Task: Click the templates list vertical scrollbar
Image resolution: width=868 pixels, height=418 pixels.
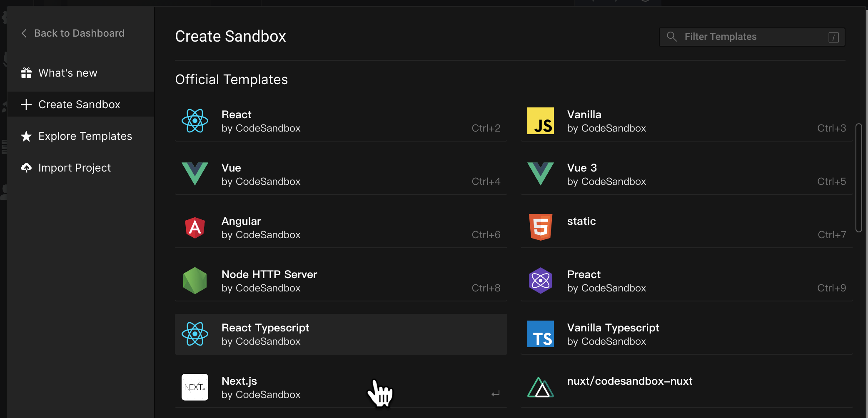Action: point(858,178)
